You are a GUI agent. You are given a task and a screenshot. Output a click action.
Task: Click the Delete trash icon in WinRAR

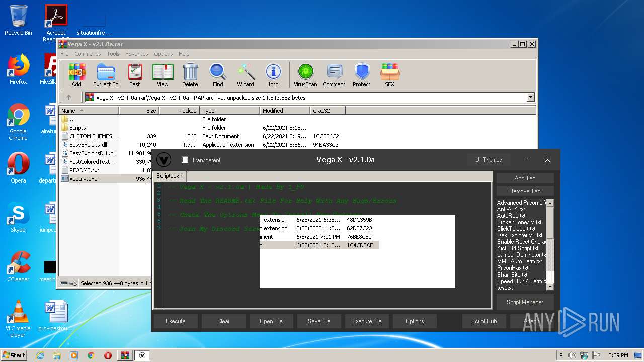190,75
